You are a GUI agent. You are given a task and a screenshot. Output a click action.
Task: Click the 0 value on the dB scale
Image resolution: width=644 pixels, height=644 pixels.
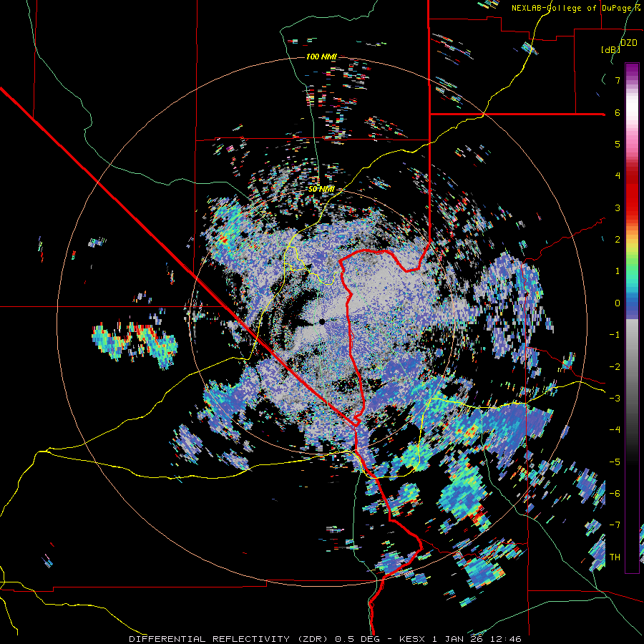click(618, 303)
